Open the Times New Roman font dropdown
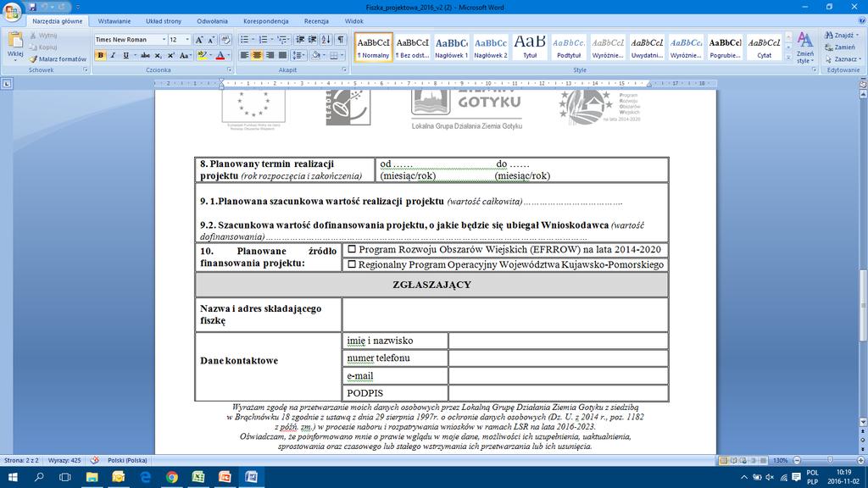 click(164, 40)
